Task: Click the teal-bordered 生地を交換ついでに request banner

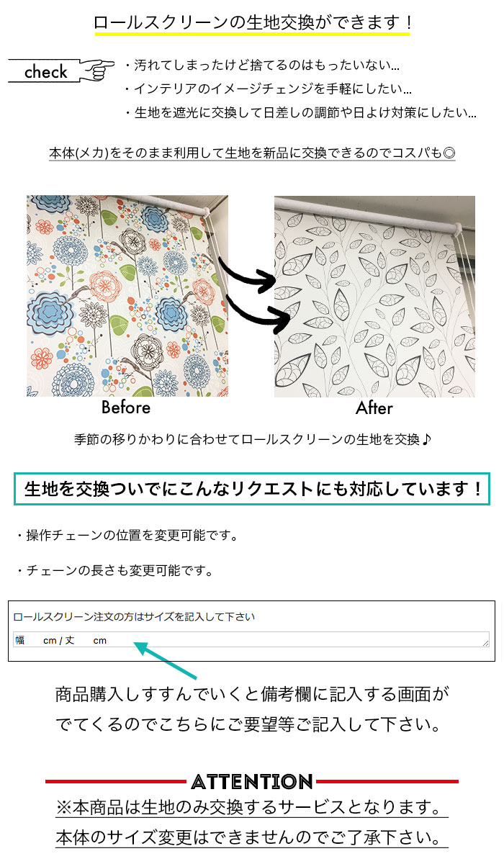Action: [252, 490]
